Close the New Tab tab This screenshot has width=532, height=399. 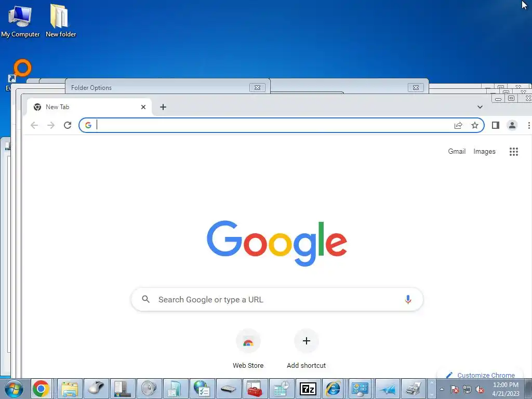[143, 107]
